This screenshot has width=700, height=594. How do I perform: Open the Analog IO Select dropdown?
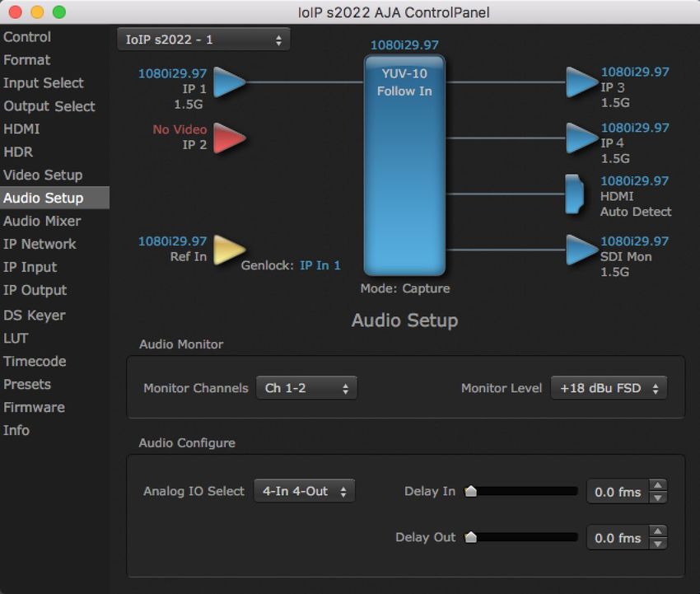[x=305, y=491]
